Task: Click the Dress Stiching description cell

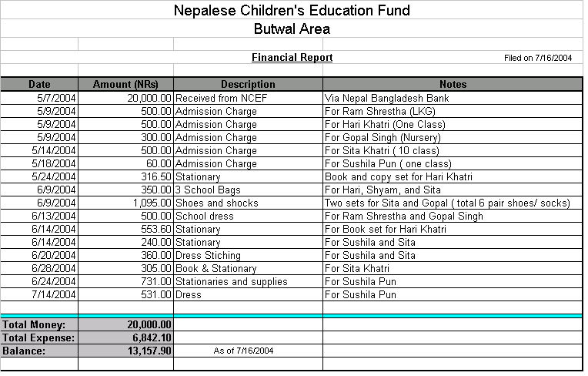Action: 248,255
